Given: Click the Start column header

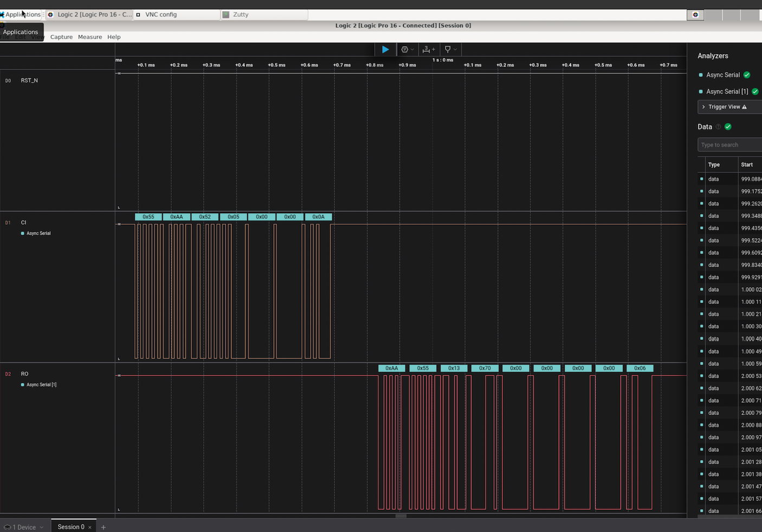Looking at the screenshot, I should 747,165.
